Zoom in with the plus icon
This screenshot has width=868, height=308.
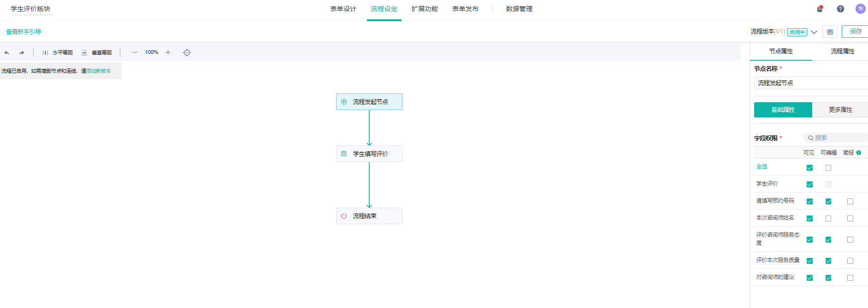[168, 52]
